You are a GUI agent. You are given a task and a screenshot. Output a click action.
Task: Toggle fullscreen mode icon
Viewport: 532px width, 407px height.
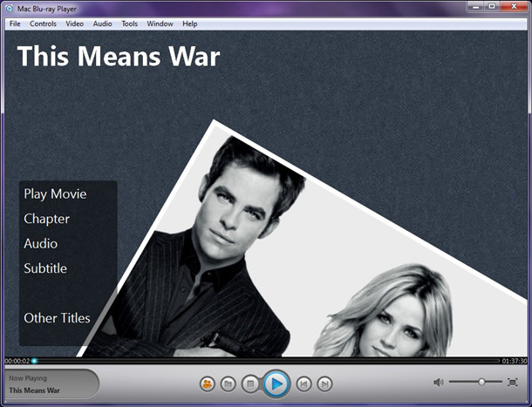pos(513,383)
